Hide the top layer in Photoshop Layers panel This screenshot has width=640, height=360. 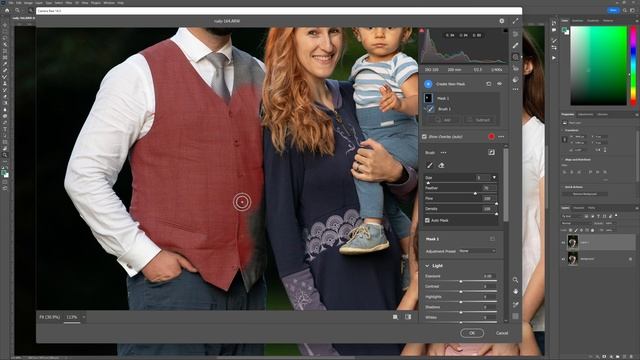563,242
